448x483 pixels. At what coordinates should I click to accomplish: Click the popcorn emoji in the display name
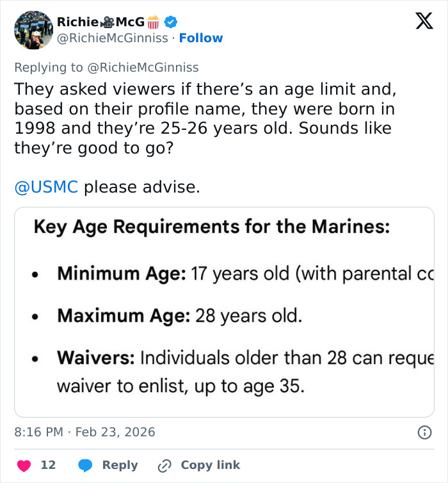click(153, 22)
